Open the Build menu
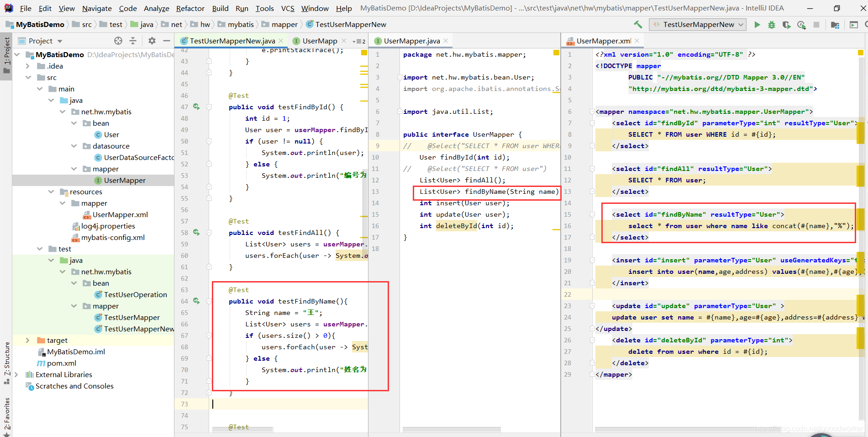This screenshot has height=437, width=868. [x=220, y=8]
